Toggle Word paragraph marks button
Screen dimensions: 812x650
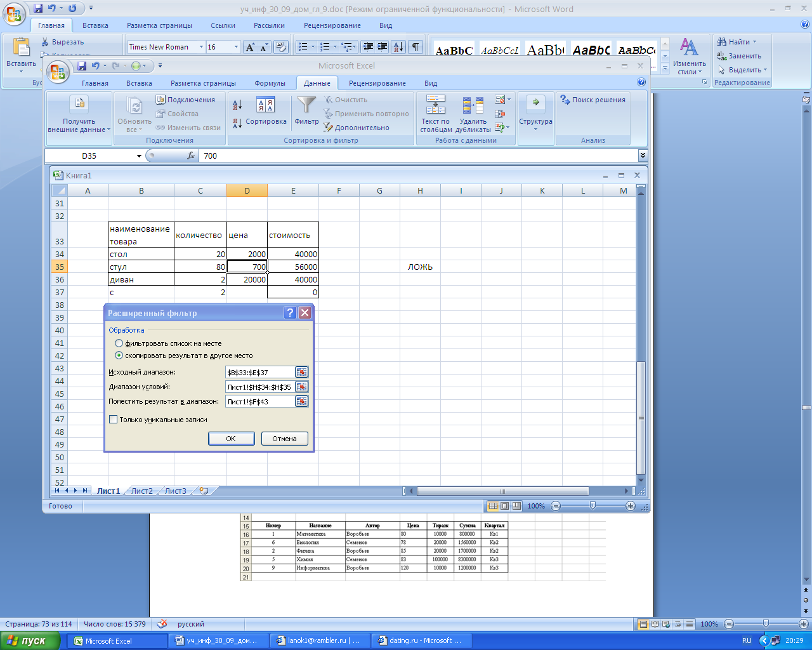coord(416,47)
